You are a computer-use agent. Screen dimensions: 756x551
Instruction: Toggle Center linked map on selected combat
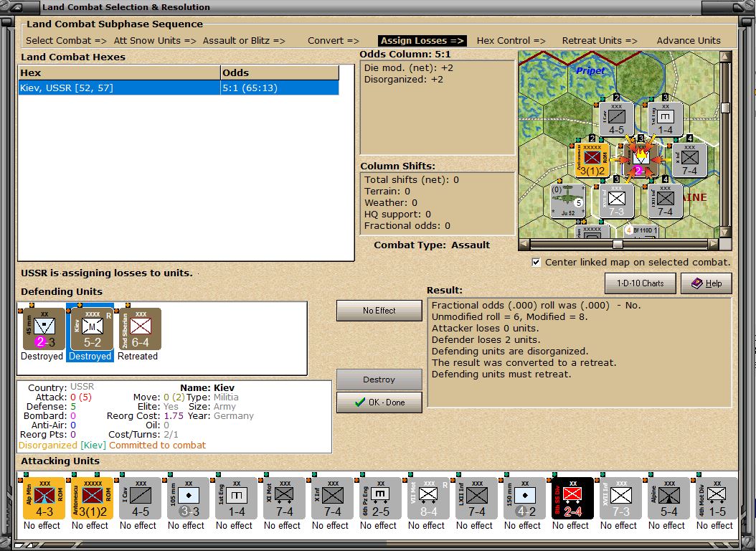pyautogui.click(x=536, y=263)
